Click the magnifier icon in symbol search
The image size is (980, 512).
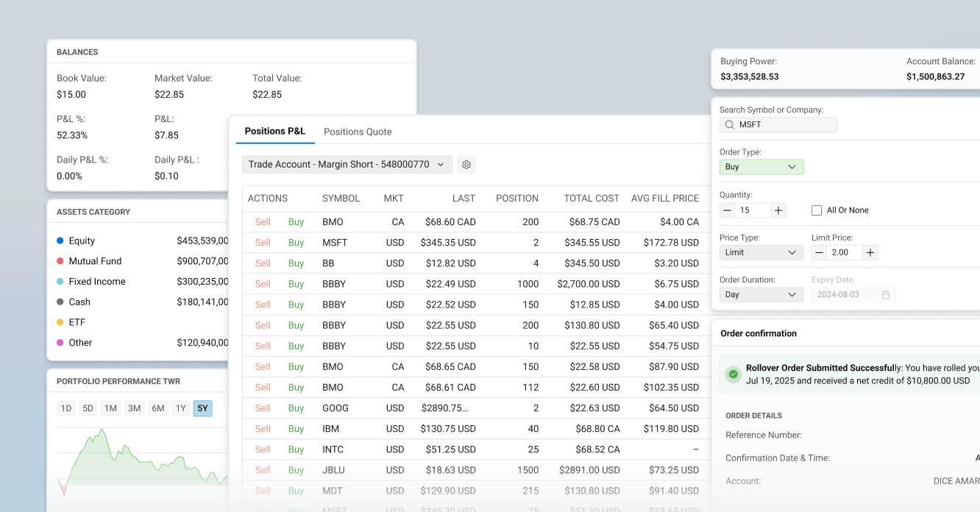729,124
